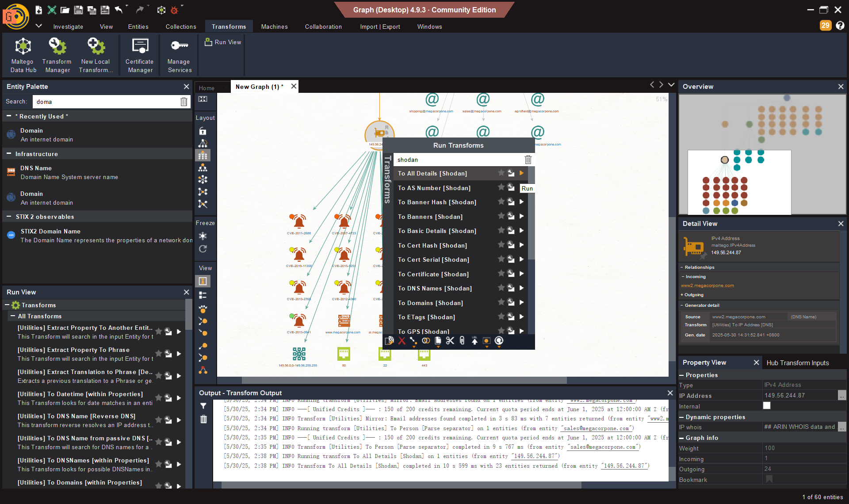Image resolution: width=849 pixels, height=504 pixels.
Task: Run [Utilities] Extract Property To Phrase transform
Action: click(179, 354)
